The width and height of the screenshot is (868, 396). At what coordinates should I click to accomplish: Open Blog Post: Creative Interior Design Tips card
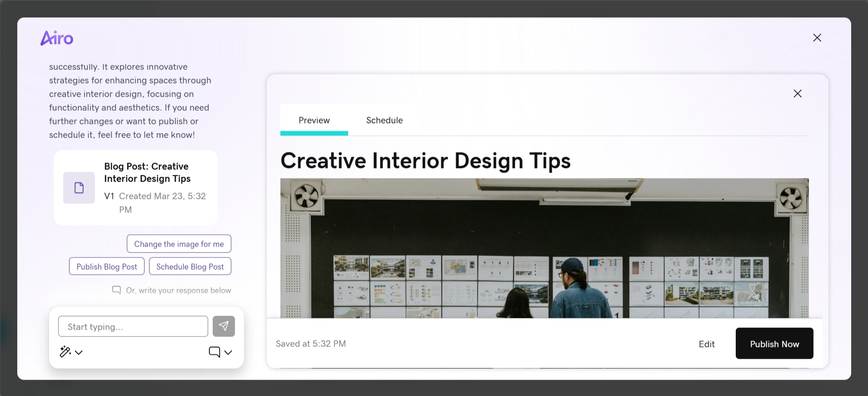135,188
